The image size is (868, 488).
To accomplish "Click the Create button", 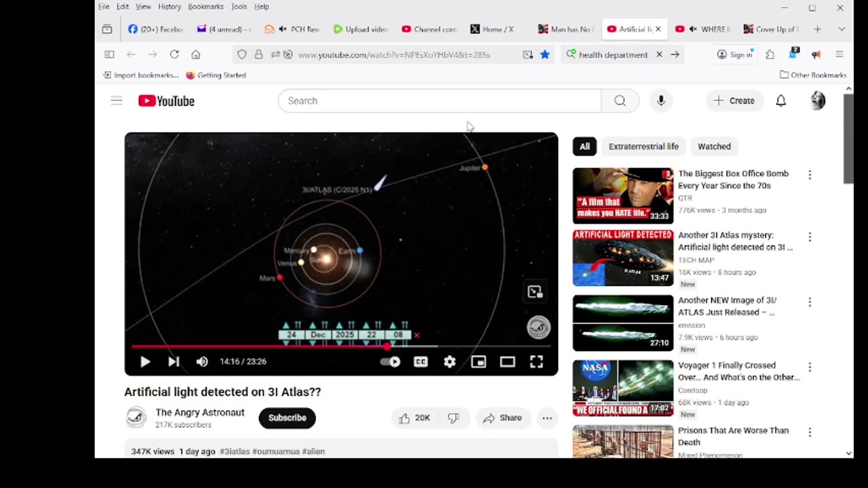I will click(734, 101).
